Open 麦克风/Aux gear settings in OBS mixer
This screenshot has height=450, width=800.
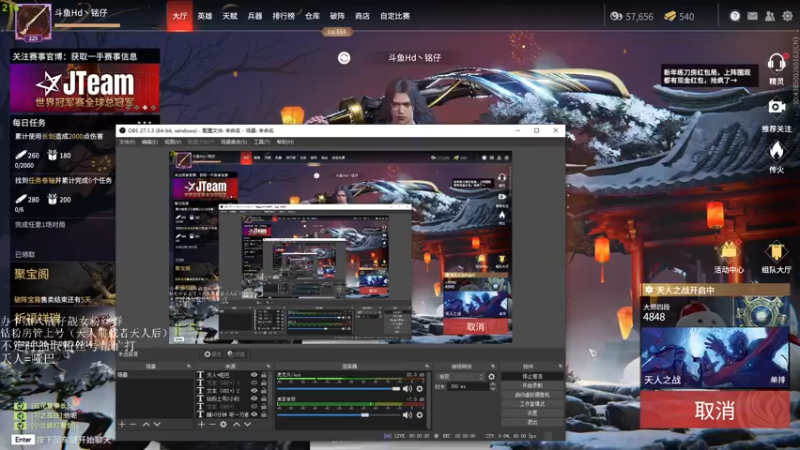click(419, 389)
